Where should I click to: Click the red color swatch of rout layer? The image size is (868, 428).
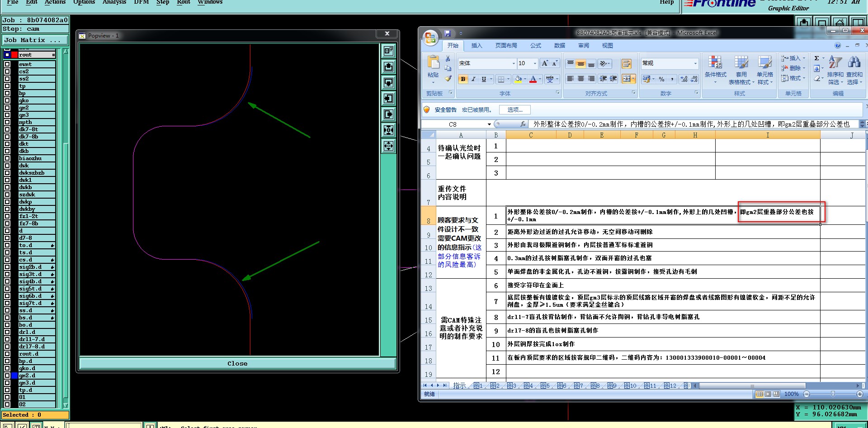pos(14,55)
